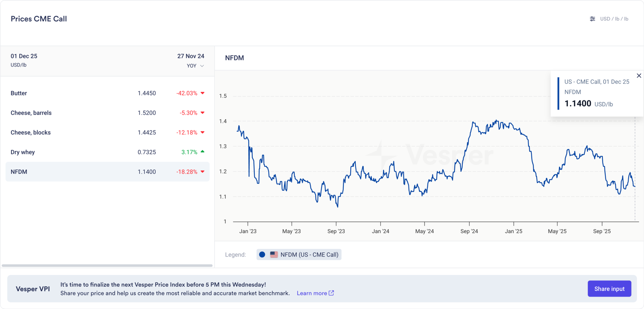Click the Sep '24 marker on time axis
Screen dimensions: 644x309
pos(469,231)
